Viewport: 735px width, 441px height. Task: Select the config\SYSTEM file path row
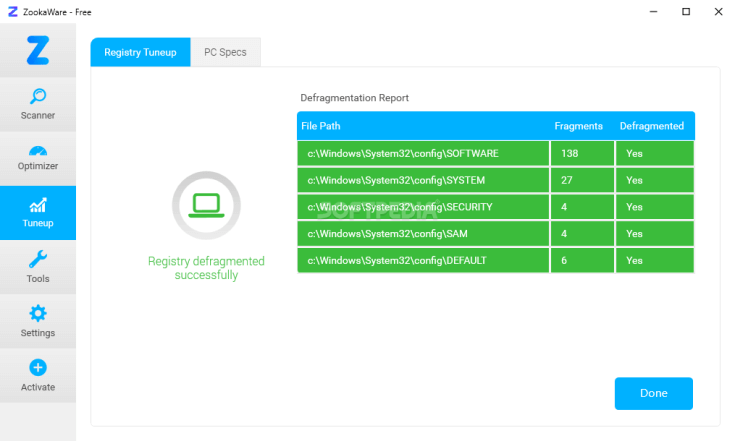point(423,180)
